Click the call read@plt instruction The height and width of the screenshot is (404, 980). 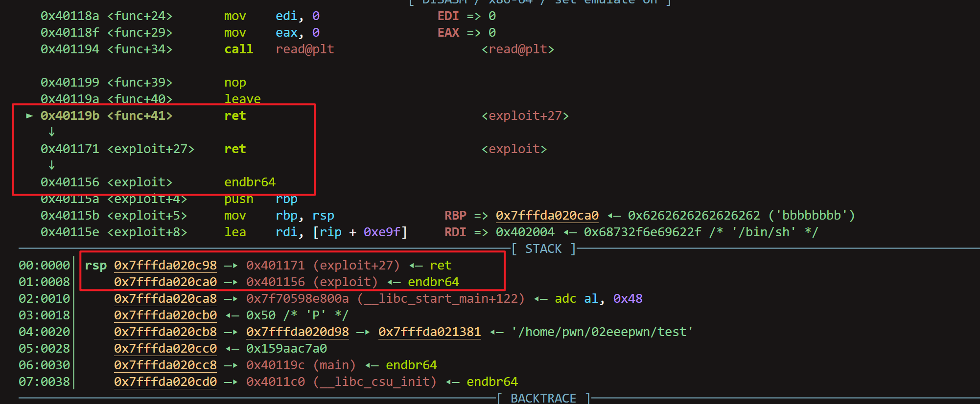pos(279,49)
